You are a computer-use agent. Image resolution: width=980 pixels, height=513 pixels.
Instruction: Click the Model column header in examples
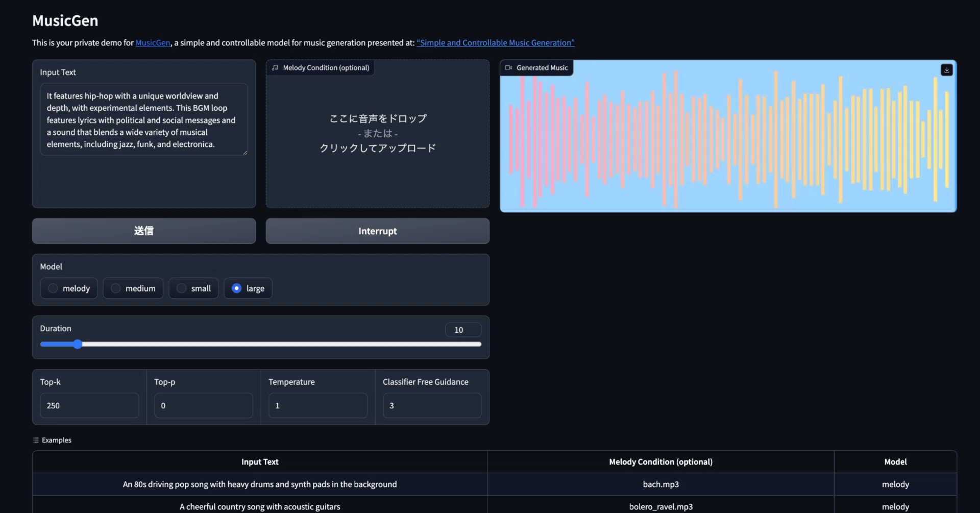pyautogui.click(x=895, y=462)
